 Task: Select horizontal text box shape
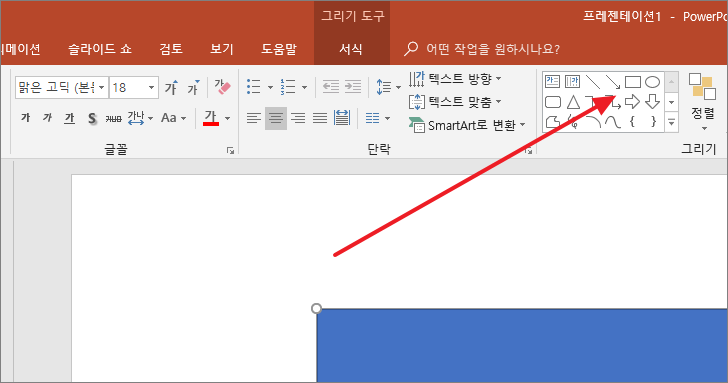(x=552, y=82)
